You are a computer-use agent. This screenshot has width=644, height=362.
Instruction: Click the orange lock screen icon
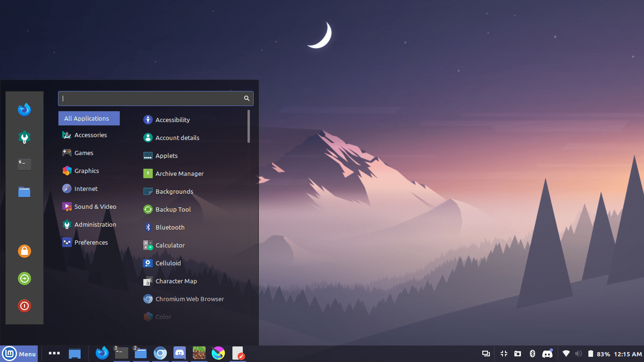(x=25, y=251)
